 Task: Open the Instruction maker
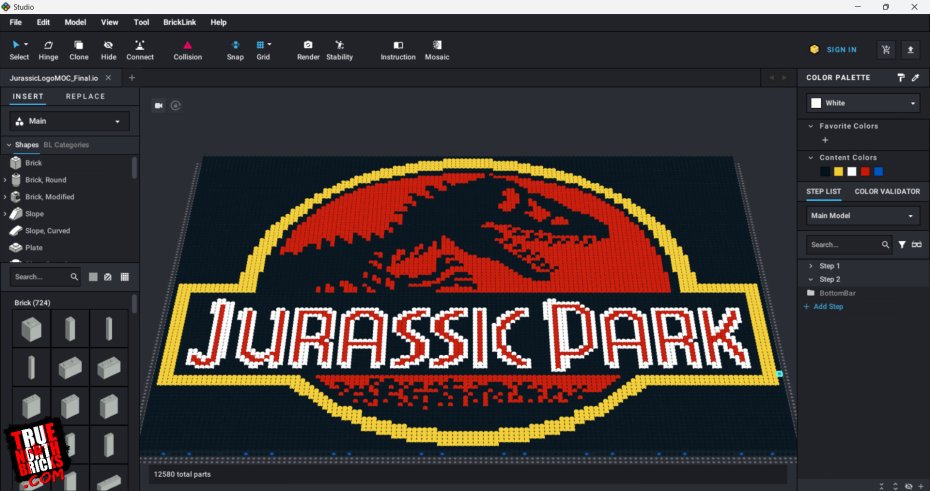pos(398,50)
